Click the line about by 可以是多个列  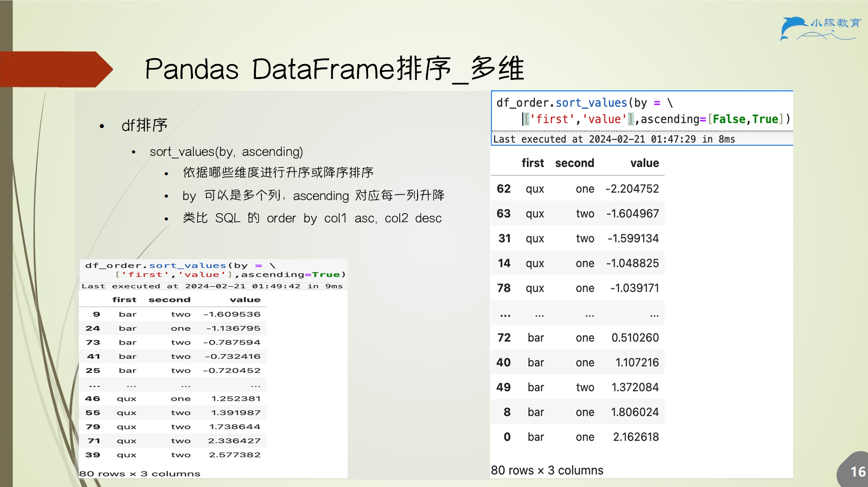pyautogui.click(x=313, y=196)
